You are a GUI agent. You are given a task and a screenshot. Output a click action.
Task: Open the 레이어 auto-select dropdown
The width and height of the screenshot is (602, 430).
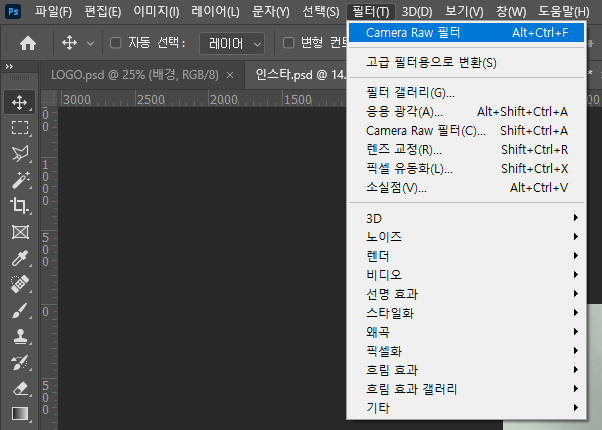[x=232, y=43]
